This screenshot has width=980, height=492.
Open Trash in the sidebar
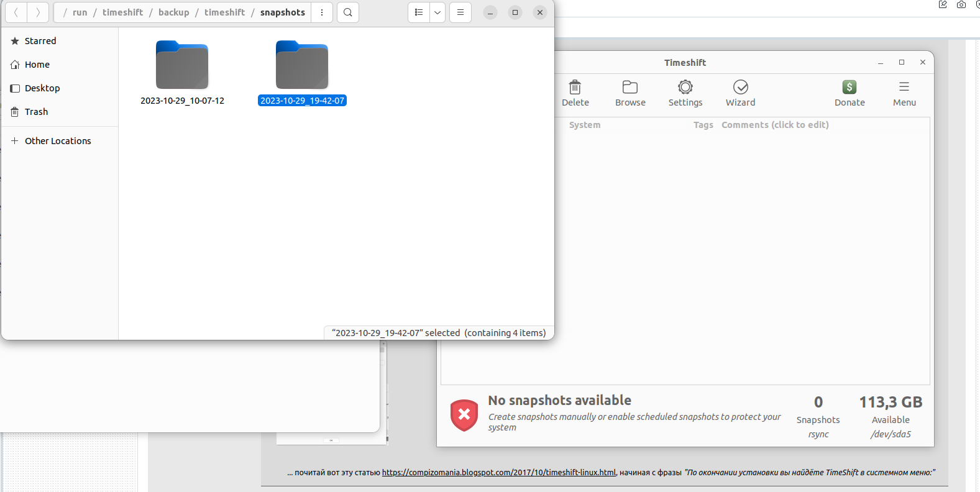coord(60,112)
